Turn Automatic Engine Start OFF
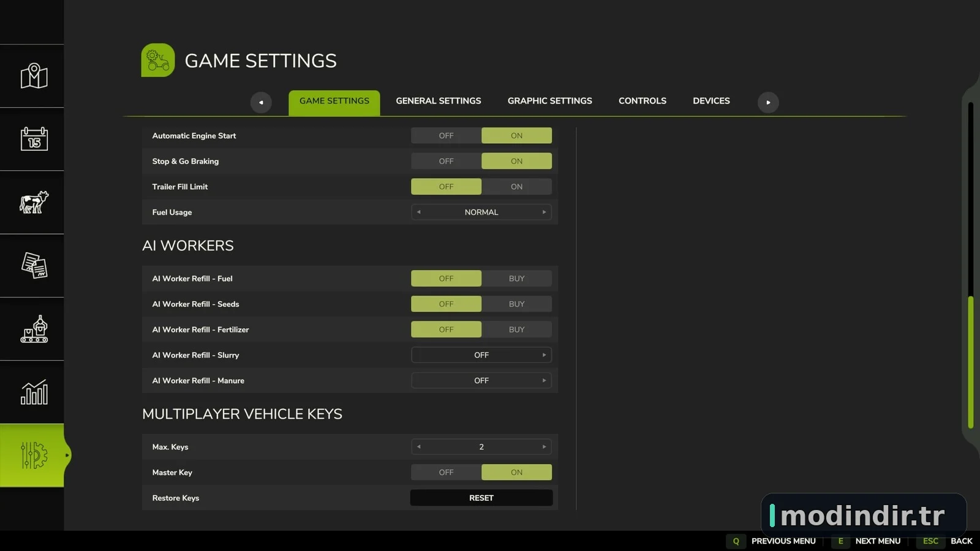980x551 pixels. (x=446, y=136)
